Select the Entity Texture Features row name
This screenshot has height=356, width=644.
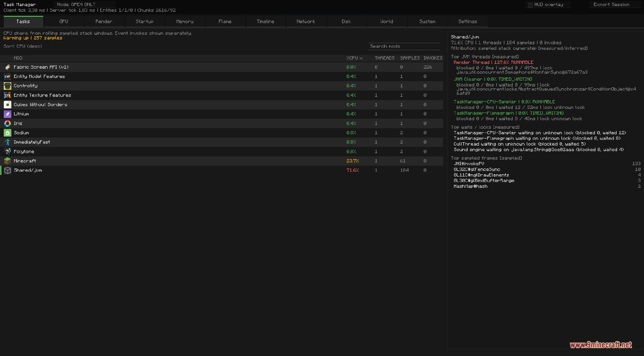tap(43, 95)
